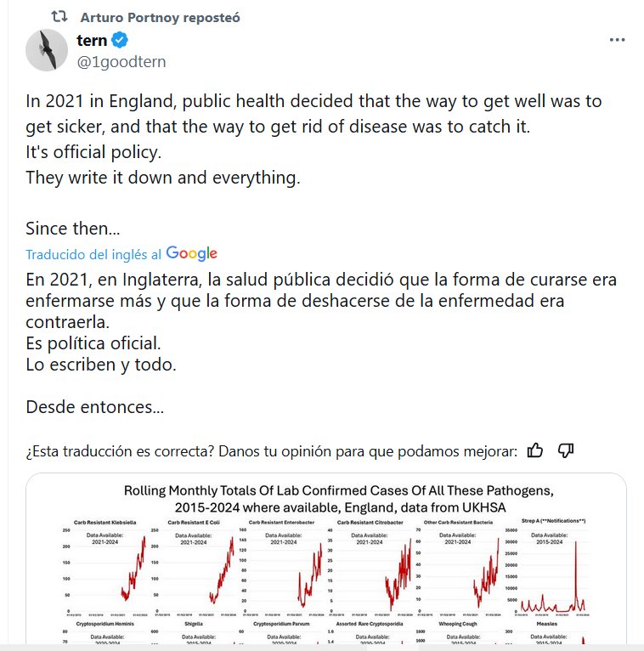This screenshot has width=644, height=651.
Task: Click the Google logo
Action: (x=192, y=253)
